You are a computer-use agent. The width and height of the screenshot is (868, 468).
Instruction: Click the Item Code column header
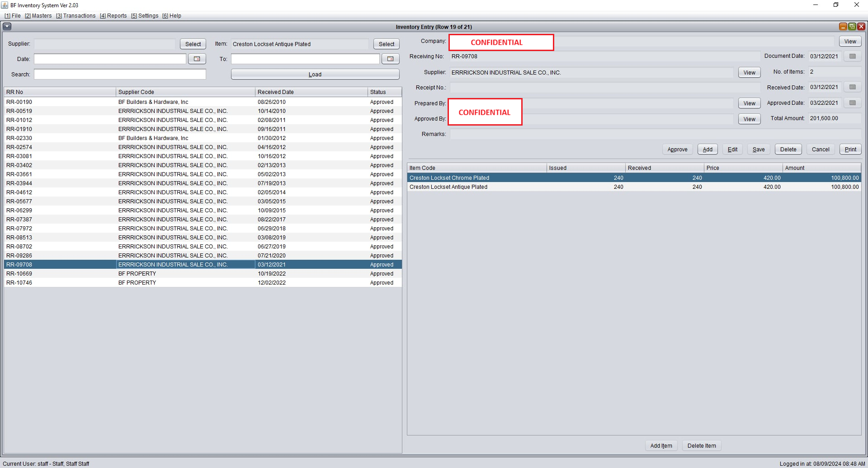point(477,168)
